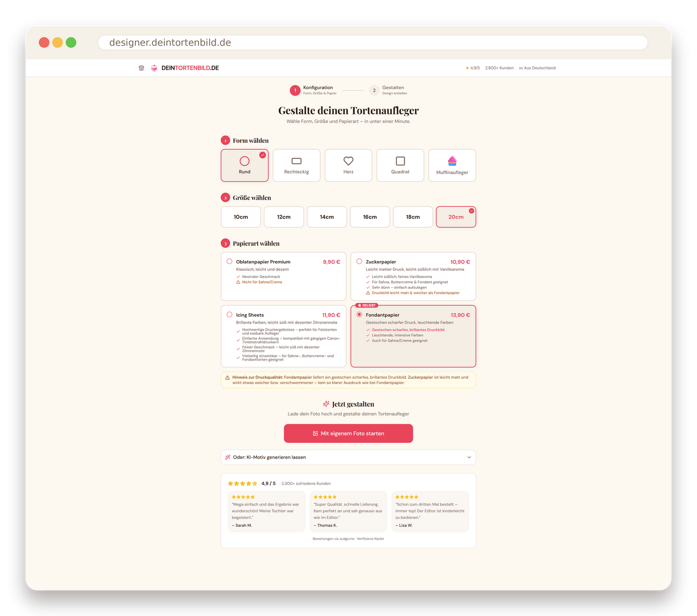
Task: Select the Oblatenpapier Premium radio button
Action: [x=230, y=261]
